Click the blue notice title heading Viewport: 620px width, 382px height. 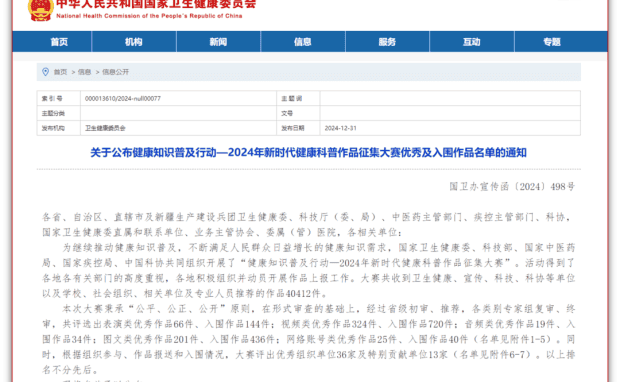308,153
